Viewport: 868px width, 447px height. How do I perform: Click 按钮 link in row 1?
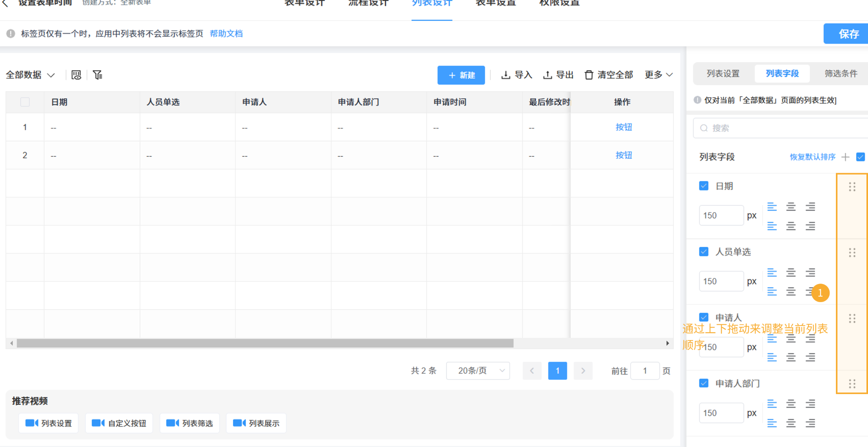[623, 127]
